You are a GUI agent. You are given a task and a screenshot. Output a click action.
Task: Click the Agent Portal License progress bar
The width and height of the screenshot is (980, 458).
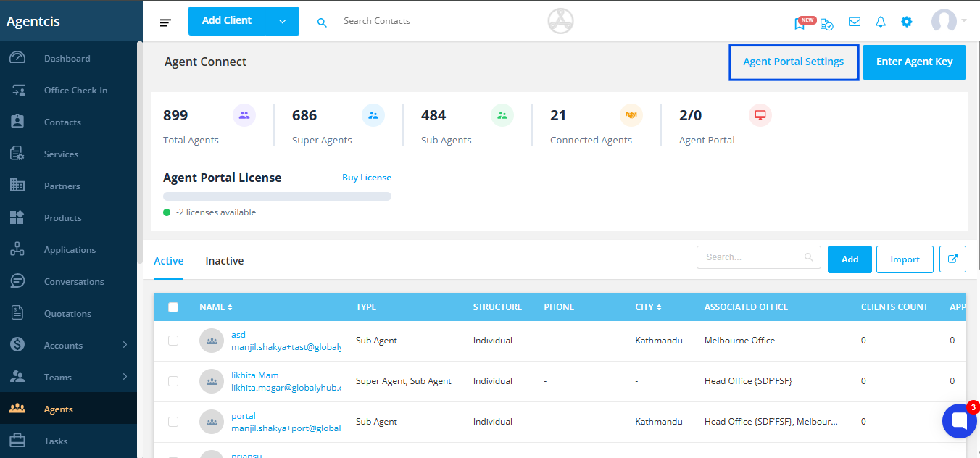pos(277,196)
